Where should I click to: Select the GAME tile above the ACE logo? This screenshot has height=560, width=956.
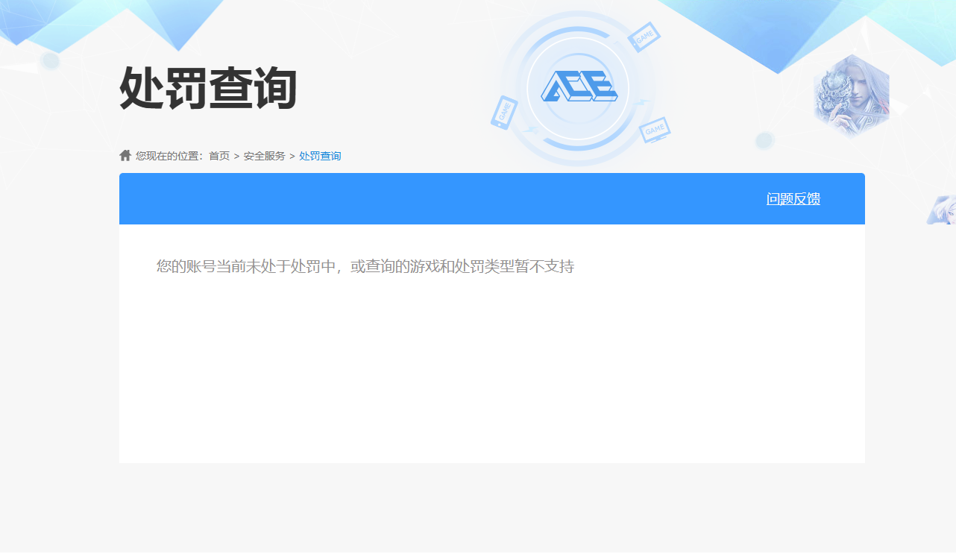(x=643, y=38)
